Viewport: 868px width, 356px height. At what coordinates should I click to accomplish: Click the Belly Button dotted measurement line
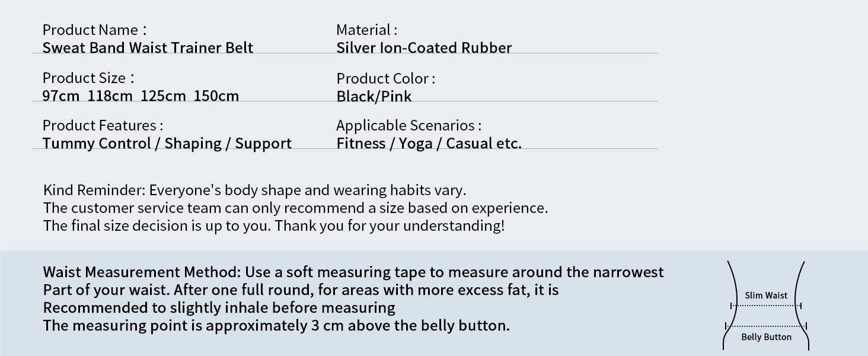click(x=766, y=326)
